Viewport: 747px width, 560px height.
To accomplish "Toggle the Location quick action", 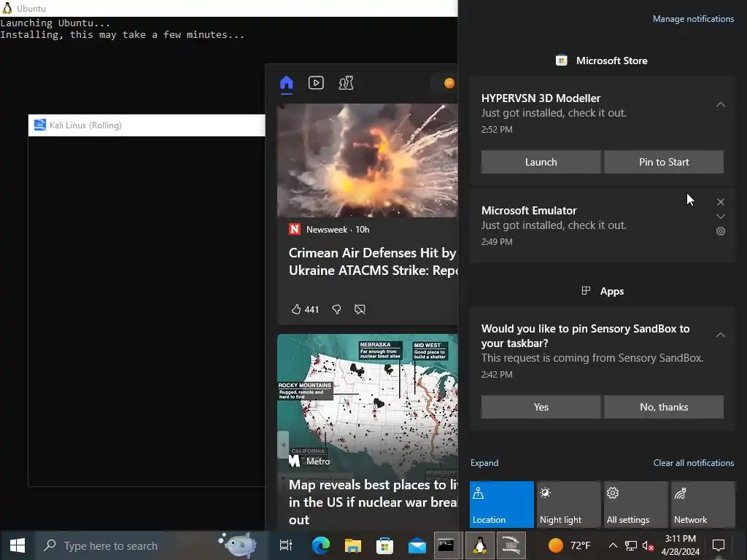I will (x=502, y=505).
